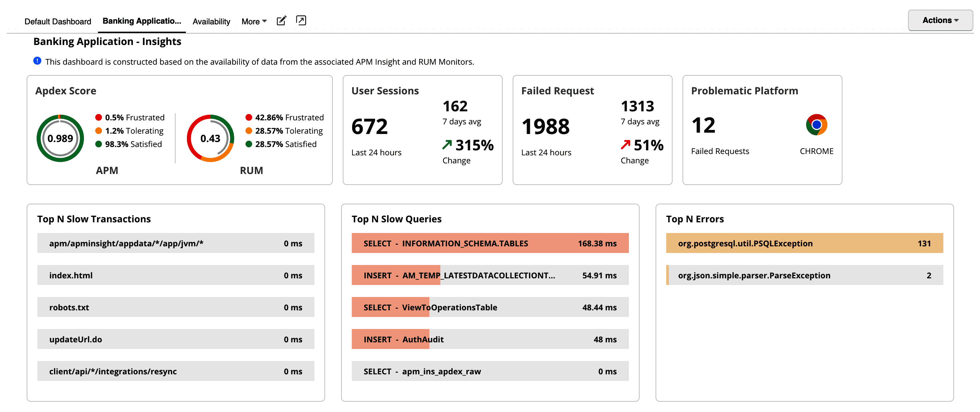The height and width of the screenshot is (412, 980).
Task: Click green up arrow in User Sessions
Action: [x=447, y=145]
